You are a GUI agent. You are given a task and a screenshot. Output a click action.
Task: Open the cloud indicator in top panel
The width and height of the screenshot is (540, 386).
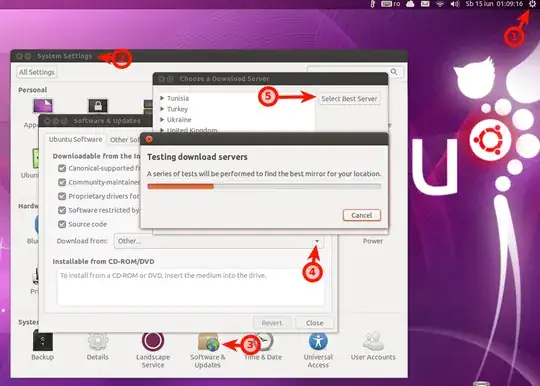[x=410, y=4]
